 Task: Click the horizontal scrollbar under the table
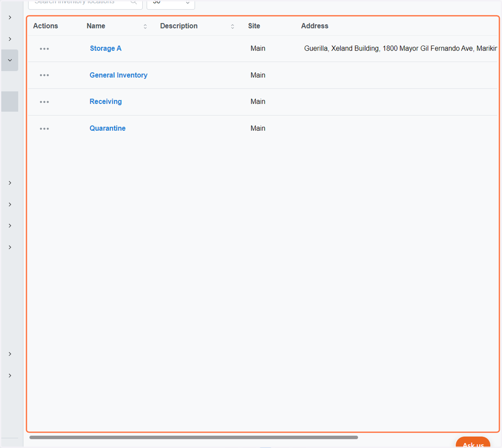(x=194, y=438)
